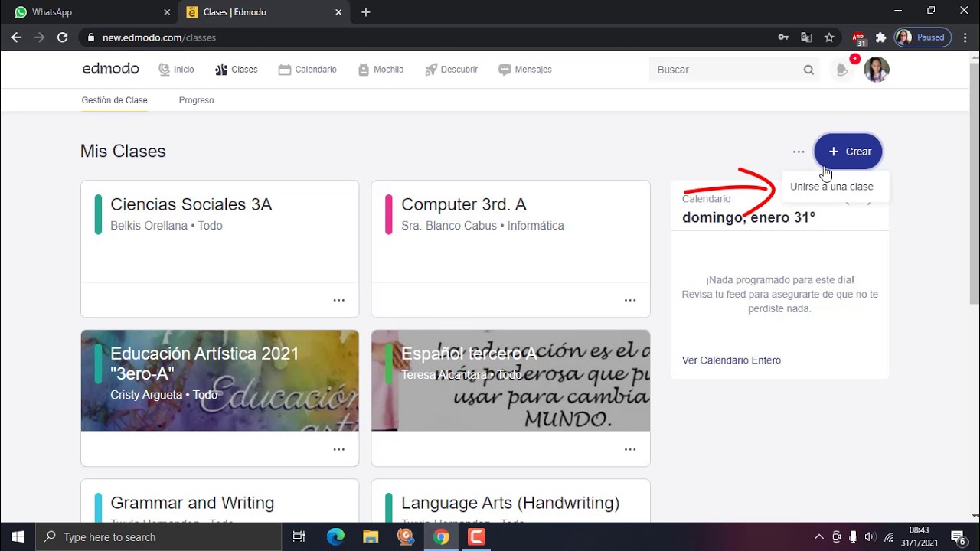980x551 pixels.
Task: Click the search magnifier icon
Action: [x=808, y=70]
